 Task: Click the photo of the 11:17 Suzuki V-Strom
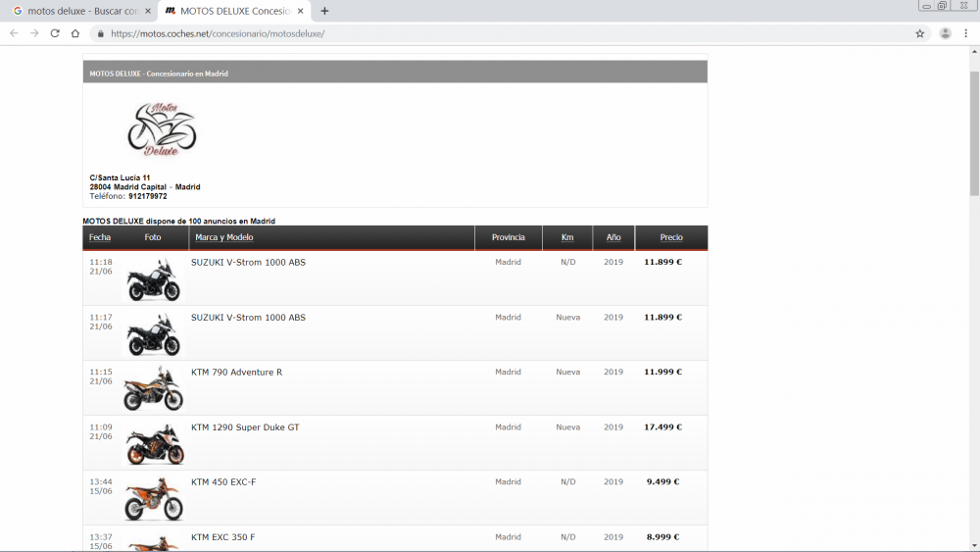pyautogui.click(x=154, y=333)
